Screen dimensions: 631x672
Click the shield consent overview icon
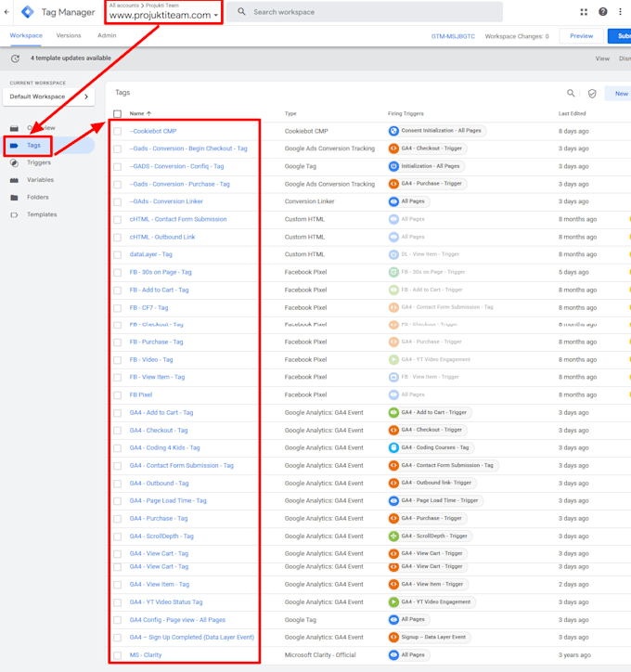point(592,94)
